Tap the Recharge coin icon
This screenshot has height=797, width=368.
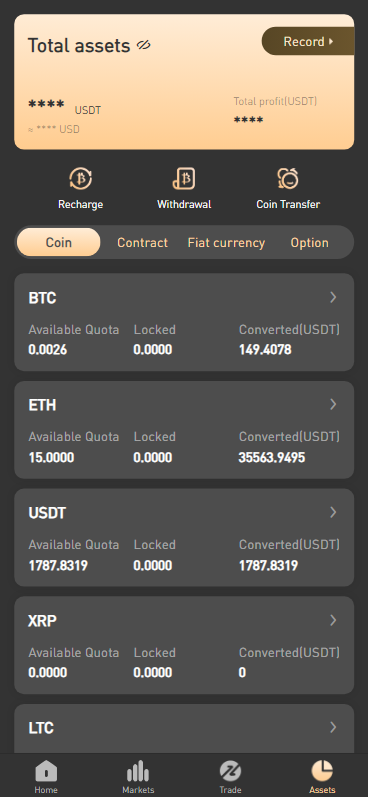(80, 179)
